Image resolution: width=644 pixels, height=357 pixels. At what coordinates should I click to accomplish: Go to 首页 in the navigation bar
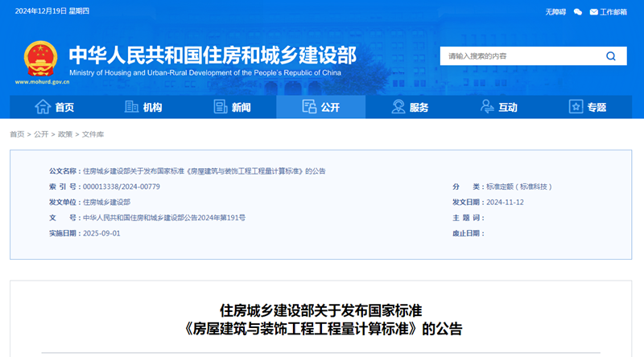[55, 107]
